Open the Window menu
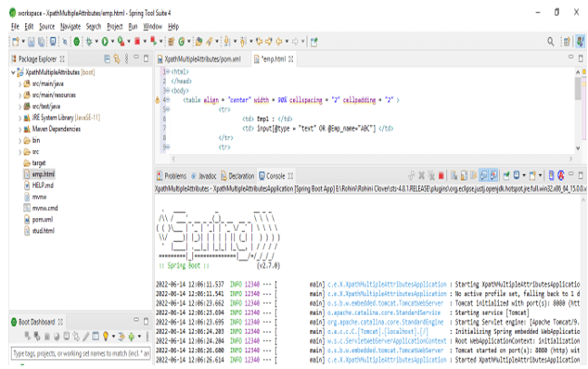Screen dimensions: 588x369 point(152,27)
